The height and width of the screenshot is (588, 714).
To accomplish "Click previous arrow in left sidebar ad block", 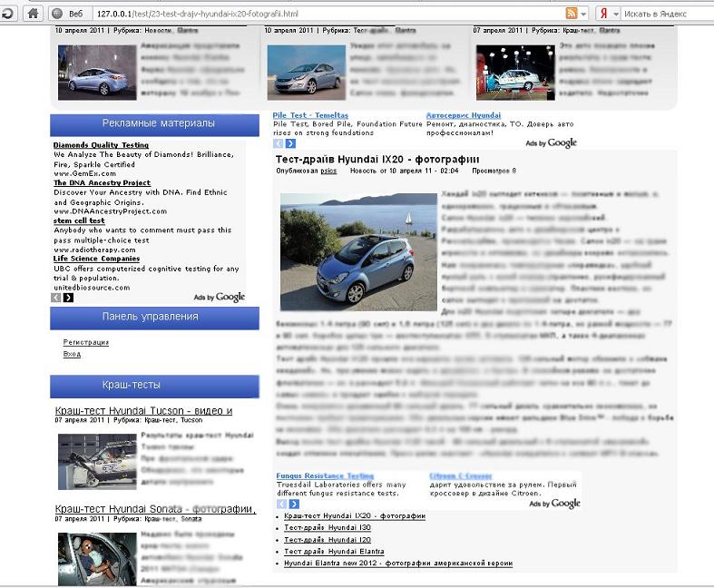I will tap(56, 298).
